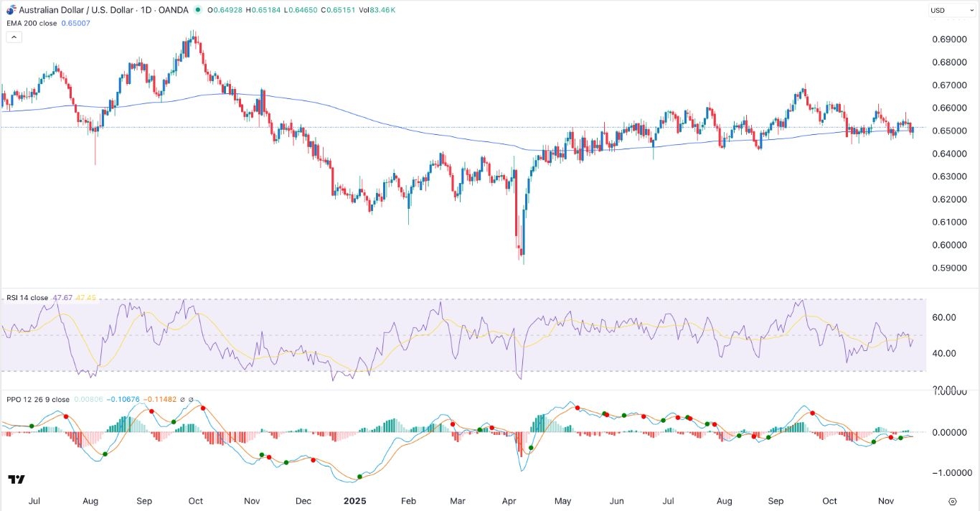Click the Nov label on the time axis

tap(885, 501)
